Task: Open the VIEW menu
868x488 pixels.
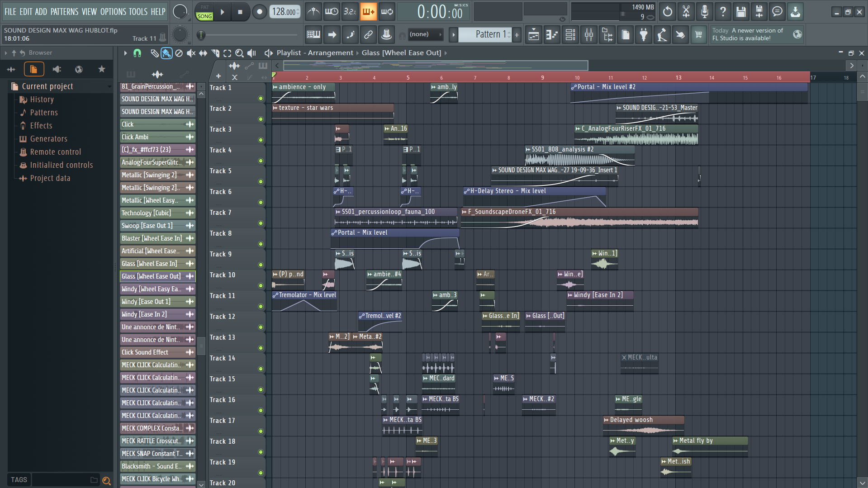Action: [89, 12]
